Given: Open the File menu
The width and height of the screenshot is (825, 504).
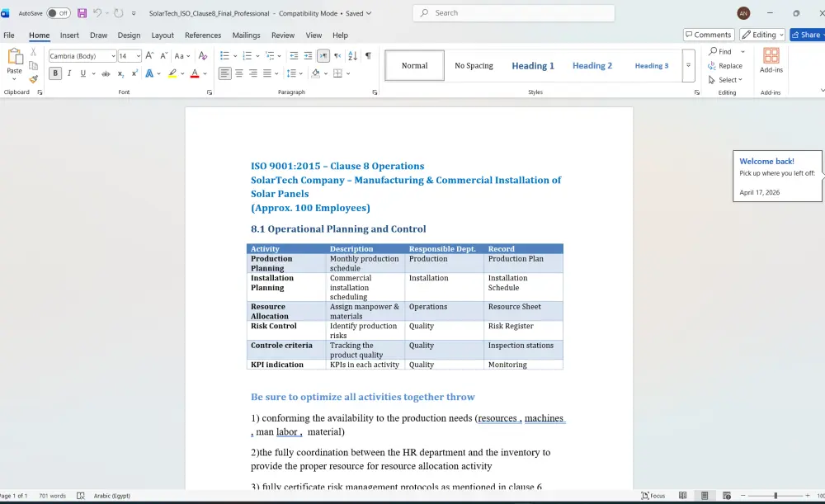Looking at the screenshot, I should coord(9,35).
